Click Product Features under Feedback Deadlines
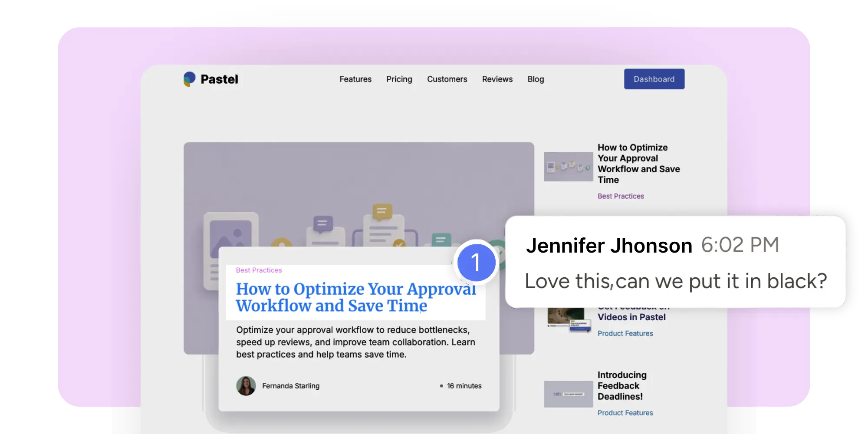The image size is (868, 434). [x=625, y=413]
